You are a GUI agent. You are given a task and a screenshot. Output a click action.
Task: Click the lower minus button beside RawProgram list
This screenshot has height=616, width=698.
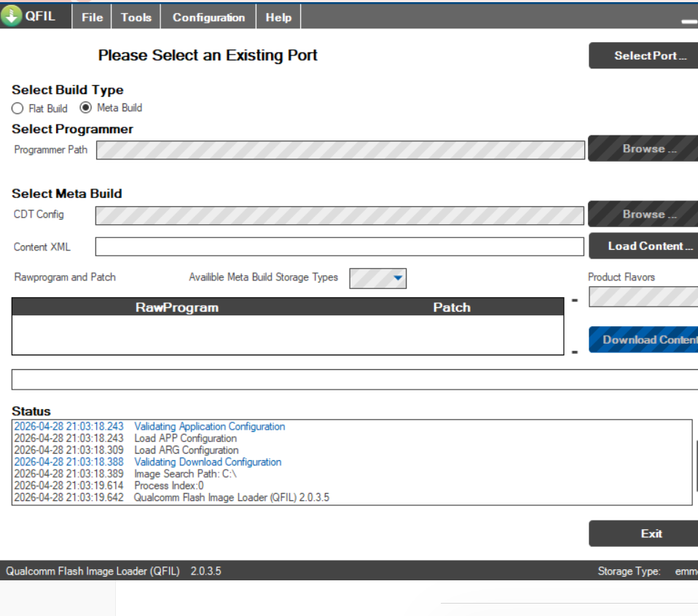575,352
